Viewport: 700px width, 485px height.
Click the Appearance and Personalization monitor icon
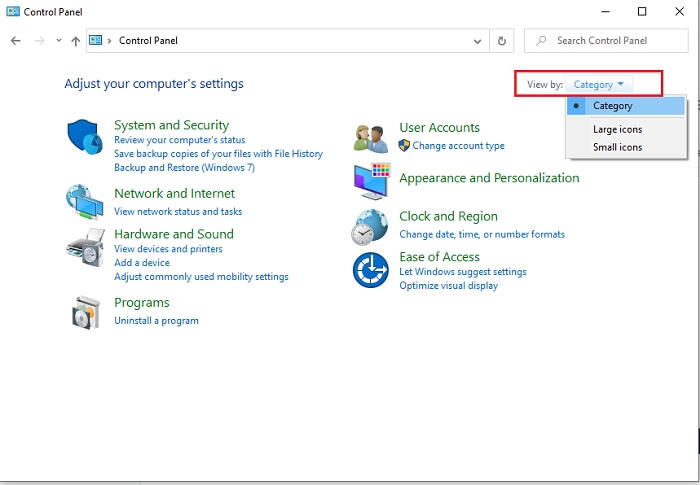[x=372, y=181]
